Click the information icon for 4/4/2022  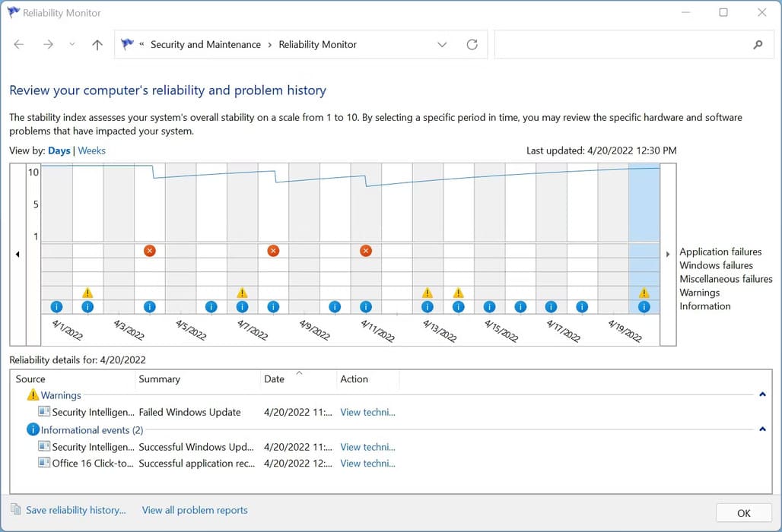click(150, 307)
